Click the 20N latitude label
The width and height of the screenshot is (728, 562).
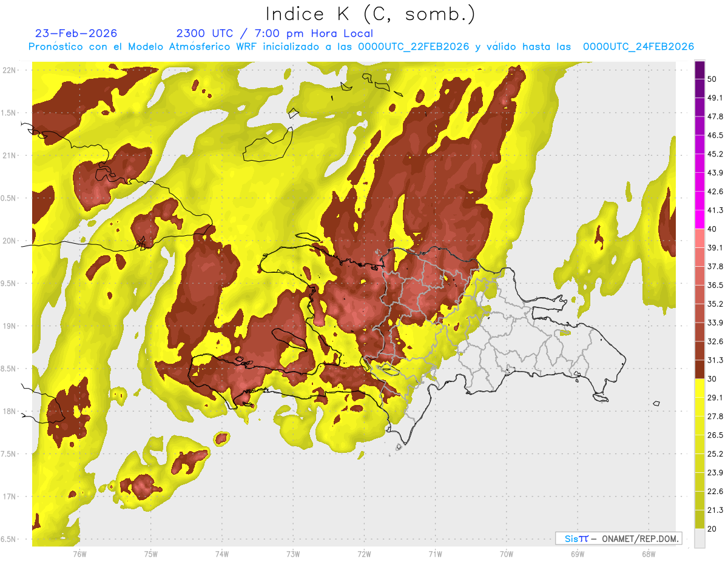coord(8,241)
